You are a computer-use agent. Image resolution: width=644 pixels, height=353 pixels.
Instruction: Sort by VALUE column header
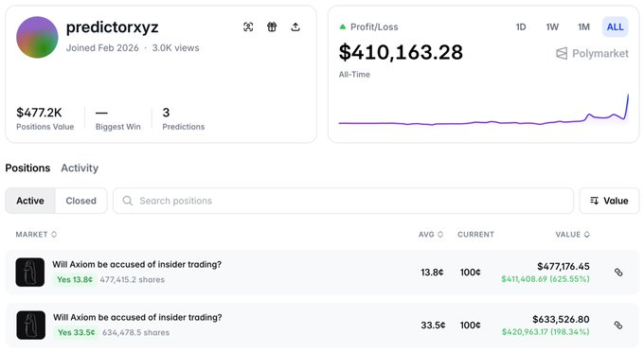point(573,235)
